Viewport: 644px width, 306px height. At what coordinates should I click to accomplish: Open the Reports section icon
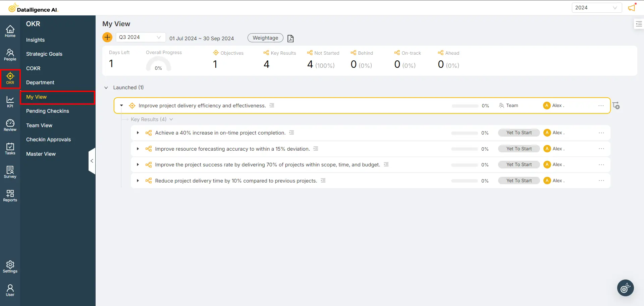(10, 195)
